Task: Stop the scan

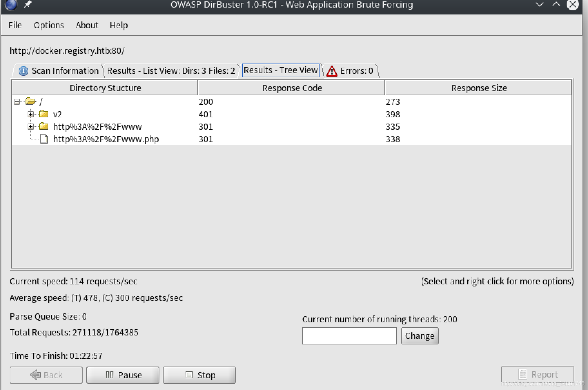Action: click(x=199, y=375)
